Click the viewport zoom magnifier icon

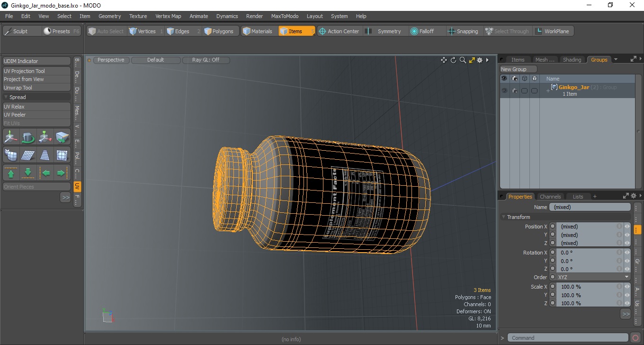(x=463, y=60)
